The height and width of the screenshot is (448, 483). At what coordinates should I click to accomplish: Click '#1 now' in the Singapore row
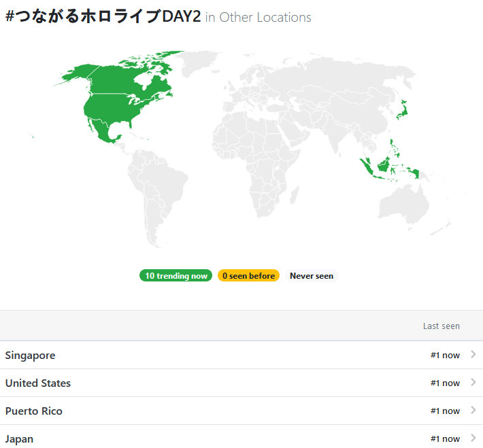[x=445, y=356]
